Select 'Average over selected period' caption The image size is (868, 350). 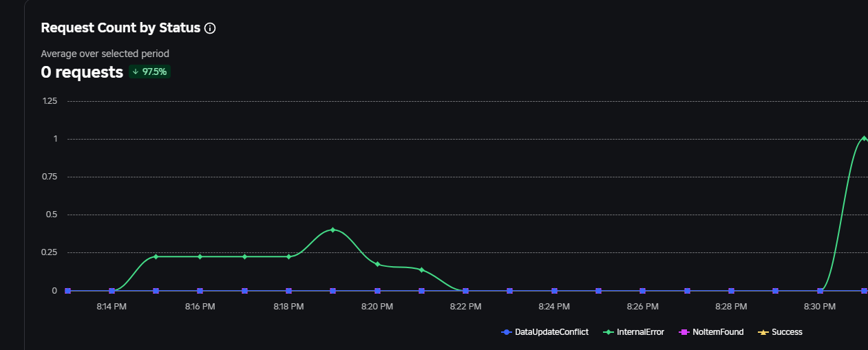click(x=105, y=54)
